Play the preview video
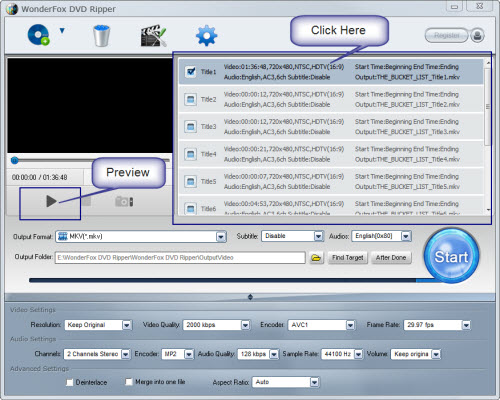The height and width of the screenshot is (400, 500). 51,201
